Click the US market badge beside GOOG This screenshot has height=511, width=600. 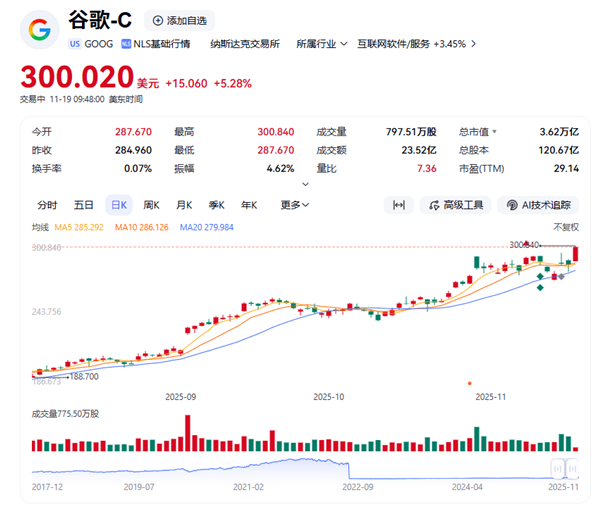click(x=76, y=44)
